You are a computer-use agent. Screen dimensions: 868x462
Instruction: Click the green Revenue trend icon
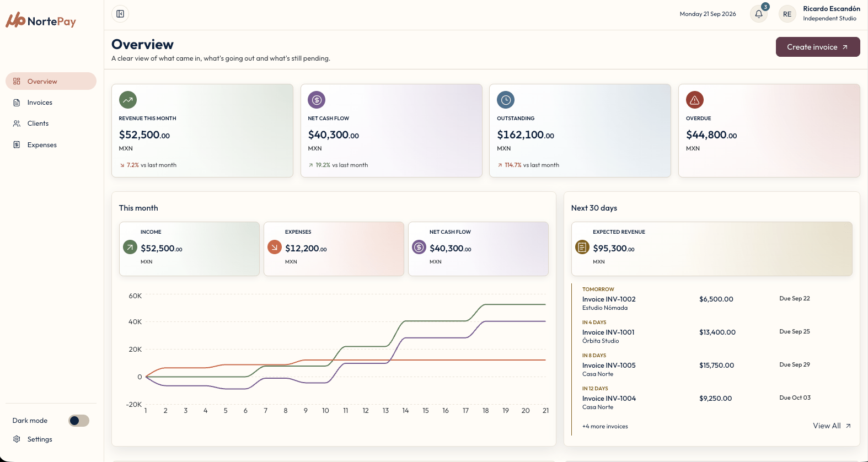point(128,100)
